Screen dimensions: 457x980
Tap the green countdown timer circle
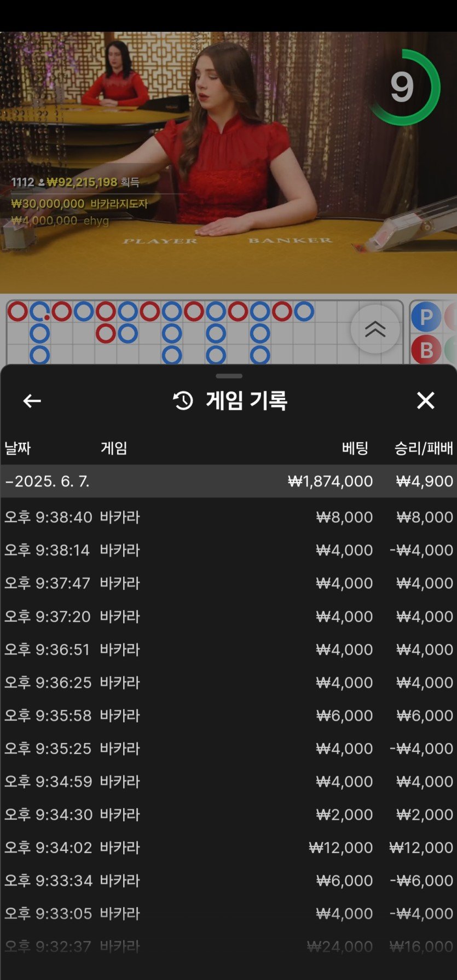(403, 88)
